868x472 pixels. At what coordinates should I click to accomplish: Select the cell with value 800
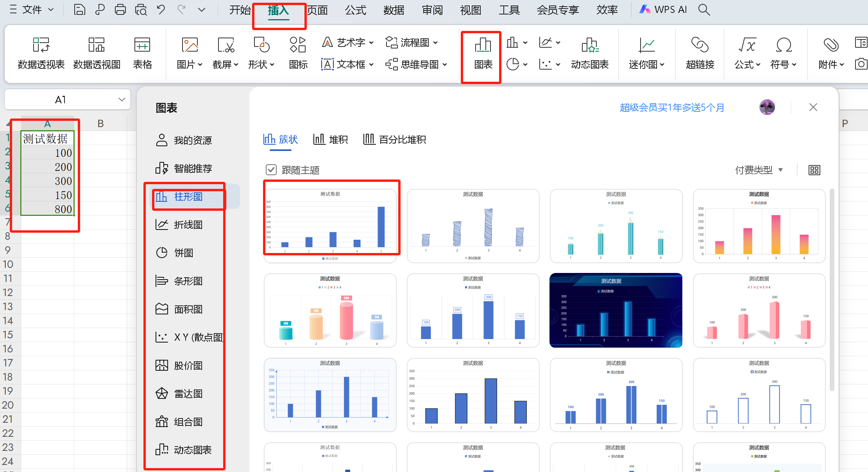click(47, 209)
